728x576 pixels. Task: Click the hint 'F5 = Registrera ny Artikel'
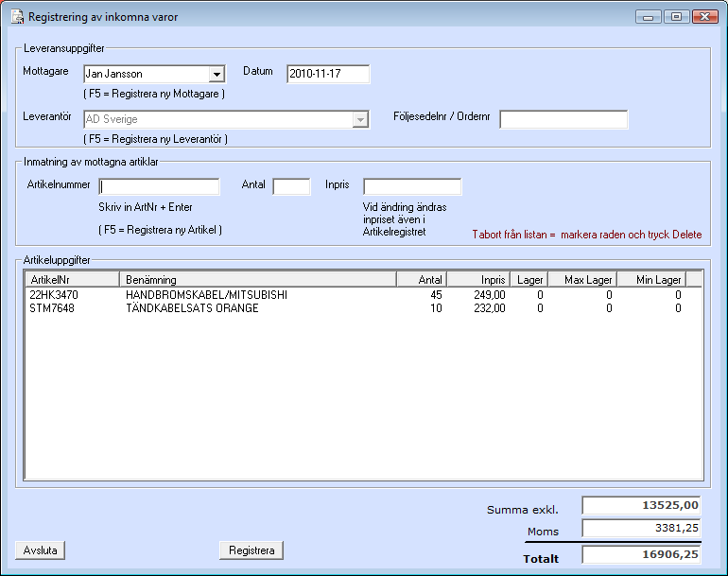coord(160,230)
